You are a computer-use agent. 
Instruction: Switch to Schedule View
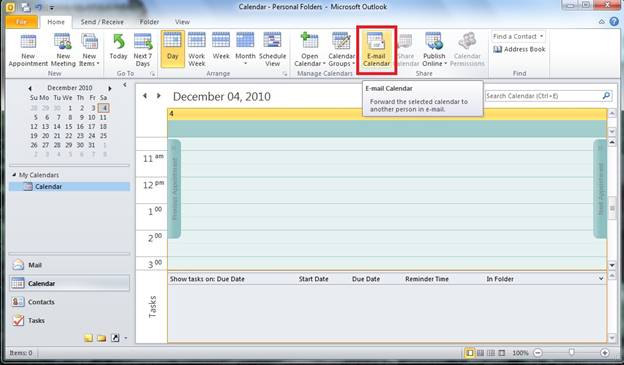[273, 50]
